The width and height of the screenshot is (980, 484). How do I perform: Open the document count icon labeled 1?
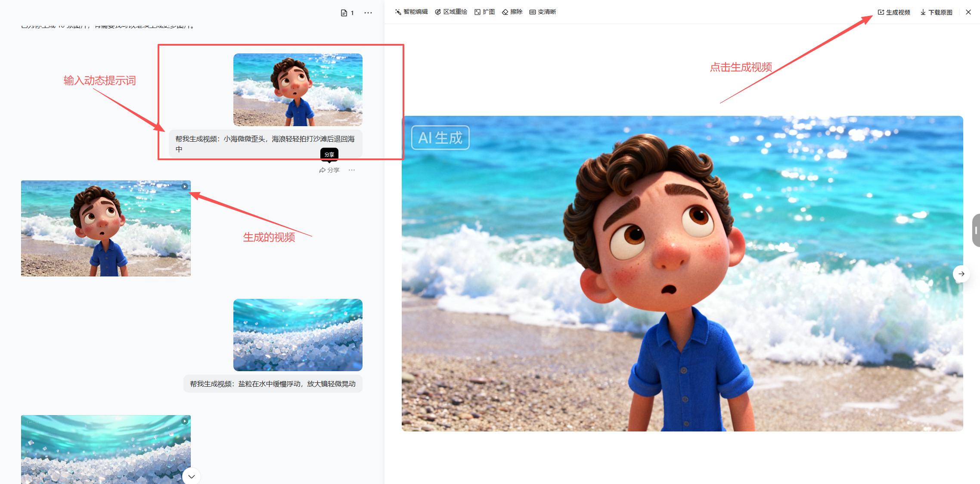(347, 13)
